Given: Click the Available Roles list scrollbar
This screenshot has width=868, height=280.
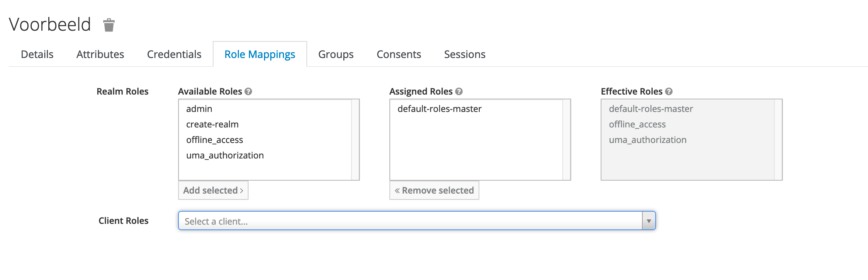Looking at the screenshot, I should (355, 140).
